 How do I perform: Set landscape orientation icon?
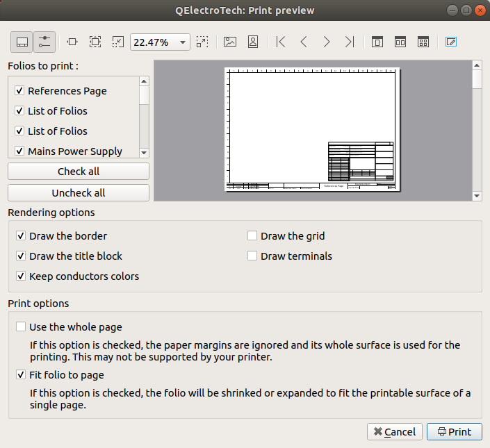(229, 42)
